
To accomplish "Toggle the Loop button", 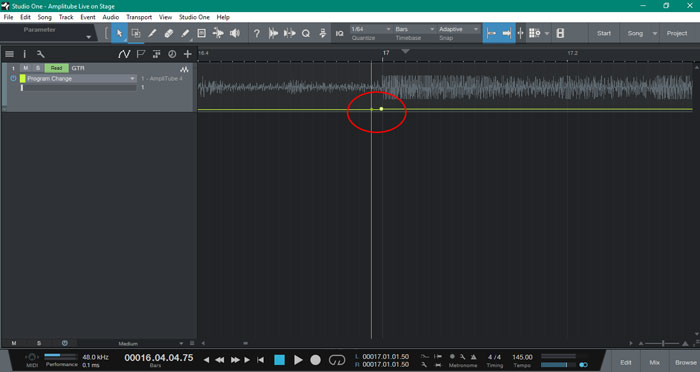I will click(x=337, y=359).
